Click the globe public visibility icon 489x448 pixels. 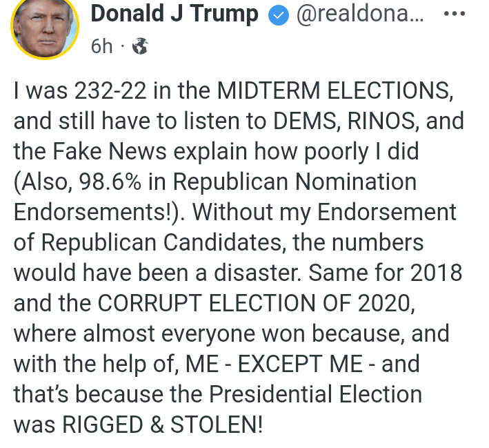pyautogui.click(x=140, y=46)
